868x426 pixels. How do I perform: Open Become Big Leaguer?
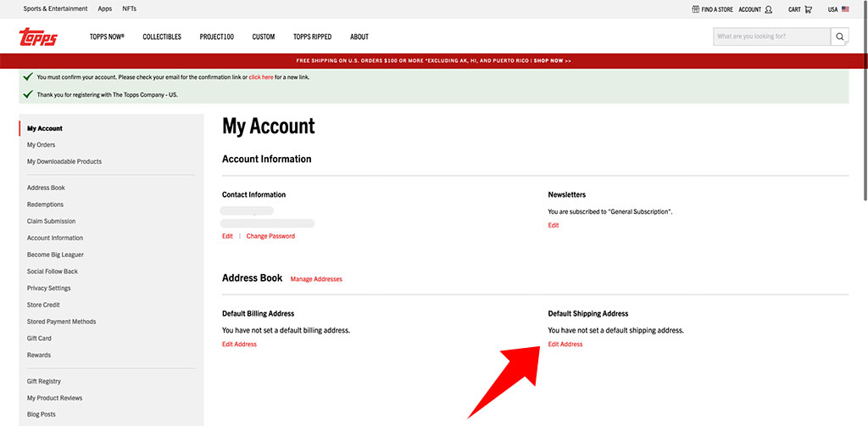tap(55, 255)
